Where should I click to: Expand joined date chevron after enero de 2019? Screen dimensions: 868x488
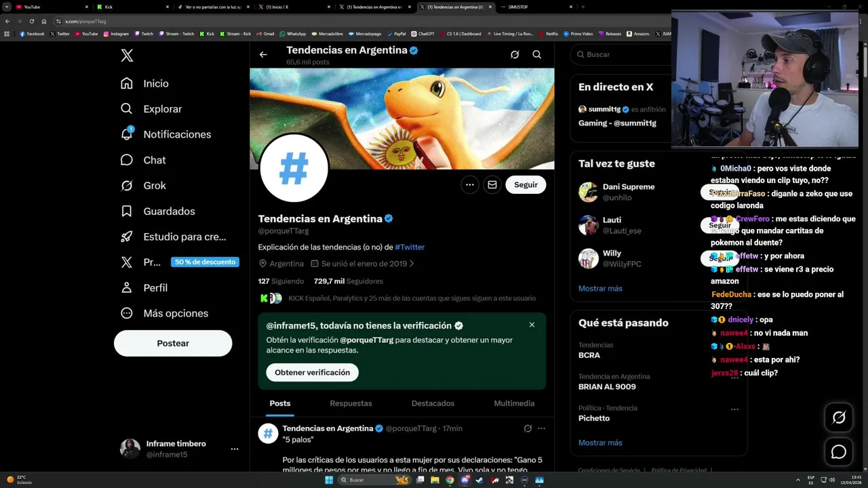(x=412, y=264)
